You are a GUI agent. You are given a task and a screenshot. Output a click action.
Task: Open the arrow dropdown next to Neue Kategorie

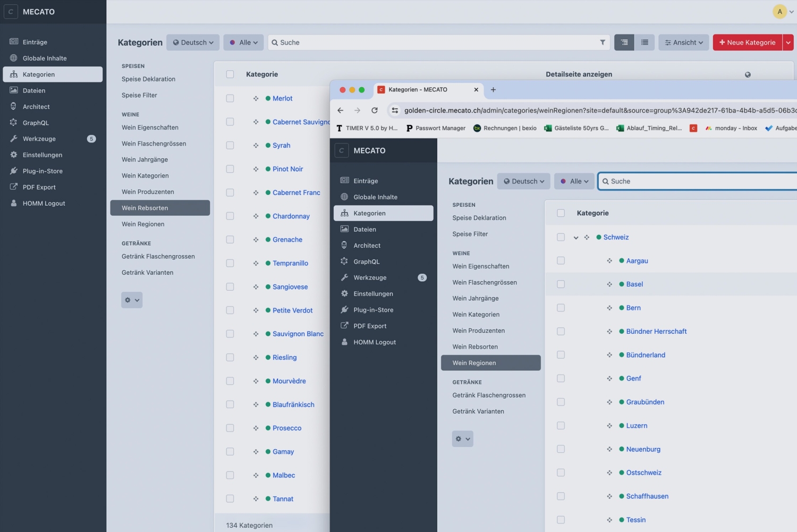(788, 43)
